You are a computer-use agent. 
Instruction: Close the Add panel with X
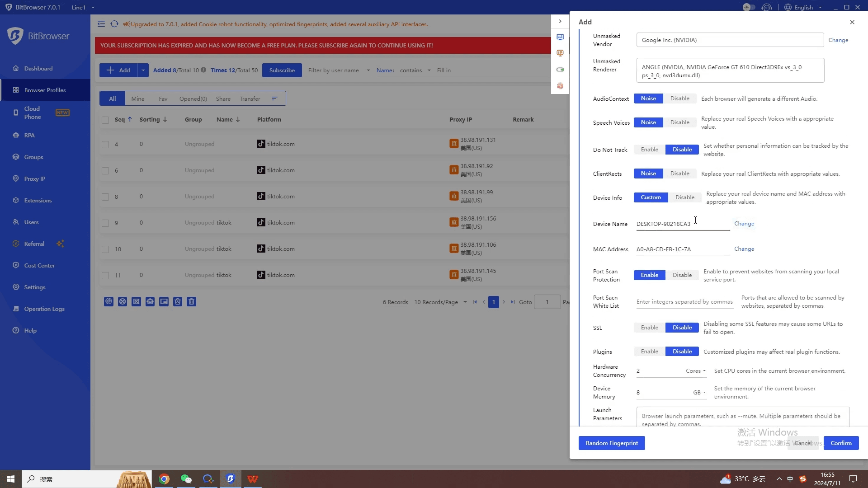(x=852, y=22)
